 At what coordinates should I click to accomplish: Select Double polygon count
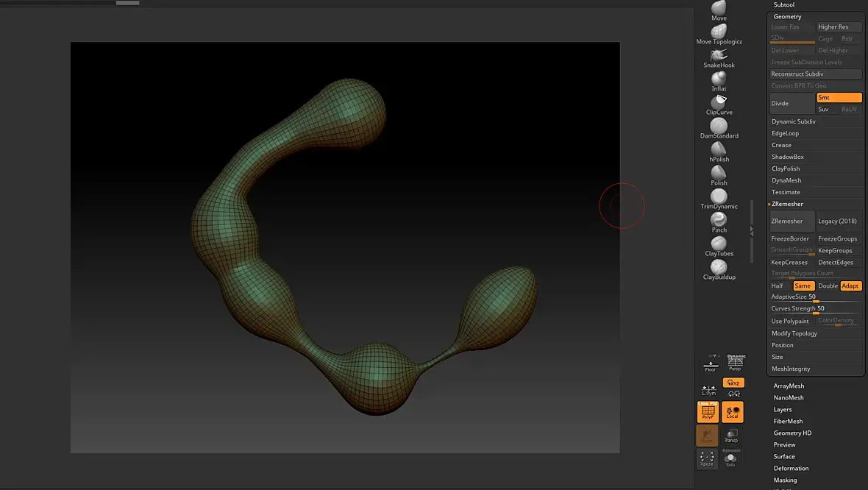coord(828,285)
